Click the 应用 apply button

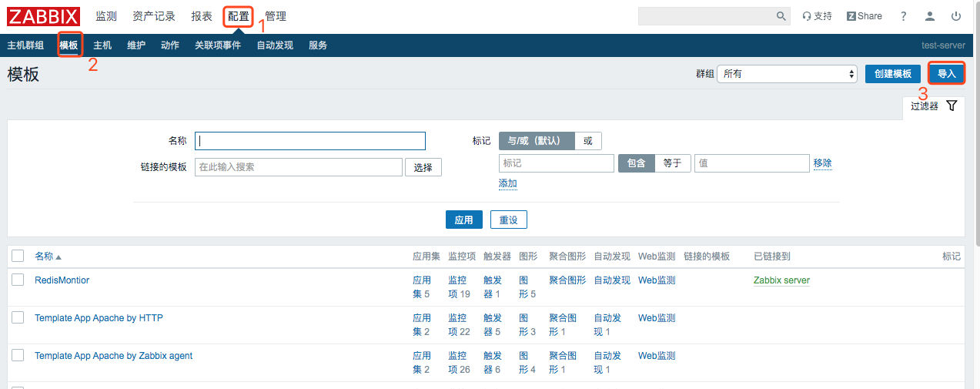click(x=464, y=220)
